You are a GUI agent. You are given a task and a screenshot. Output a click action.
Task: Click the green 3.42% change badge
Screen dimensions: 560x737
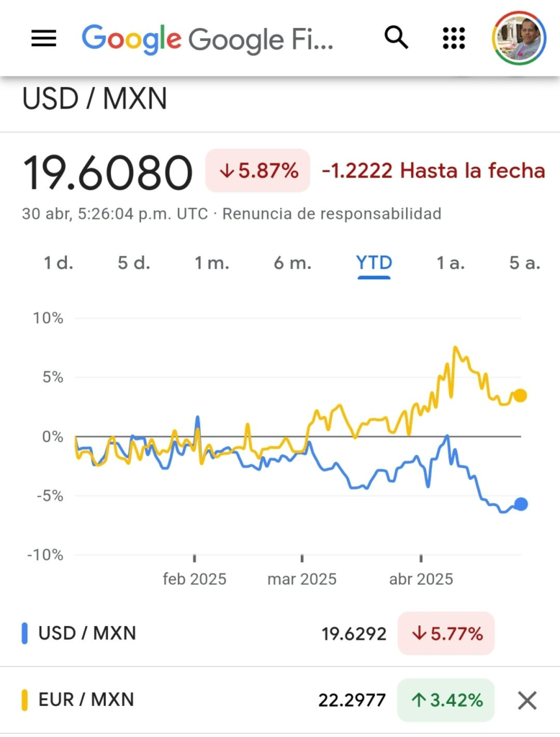click(446, 700)
